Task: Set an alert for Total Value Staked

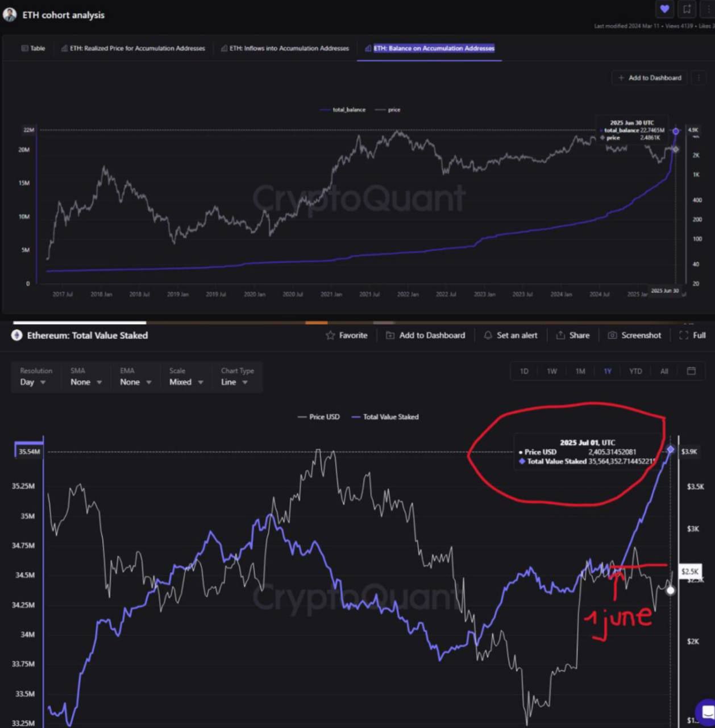Action: coord(510,336)
